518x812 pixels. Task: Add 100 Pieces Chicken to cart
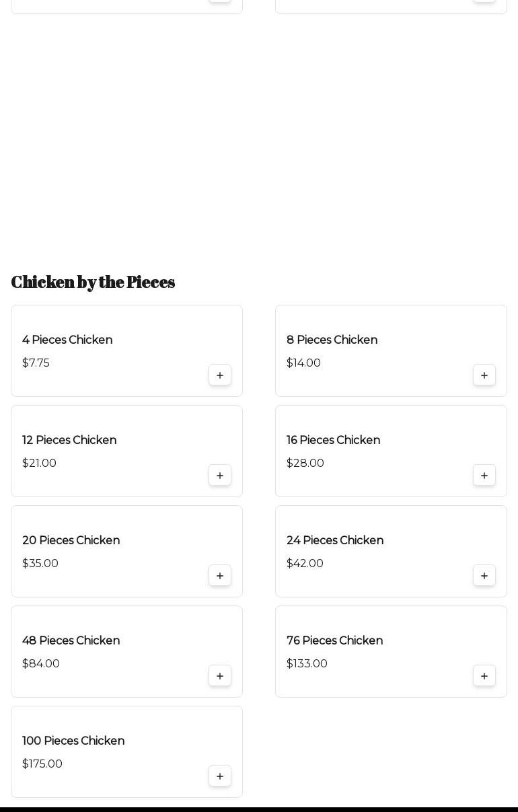pos(220,776)
